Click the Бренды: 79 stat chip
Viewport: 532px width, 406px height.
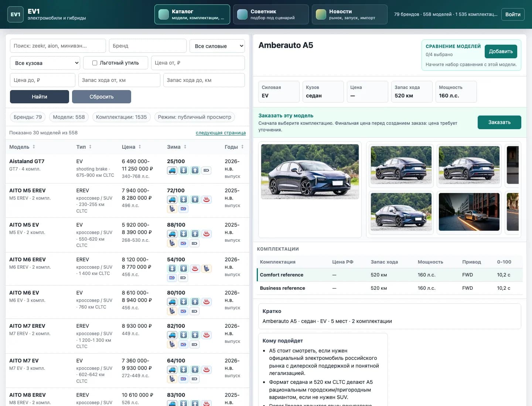(28, 117)
